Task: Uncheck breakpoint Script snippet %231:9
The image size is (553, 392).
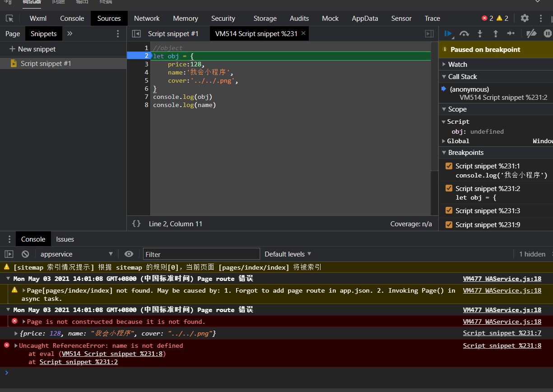Action: coord(449,224)
